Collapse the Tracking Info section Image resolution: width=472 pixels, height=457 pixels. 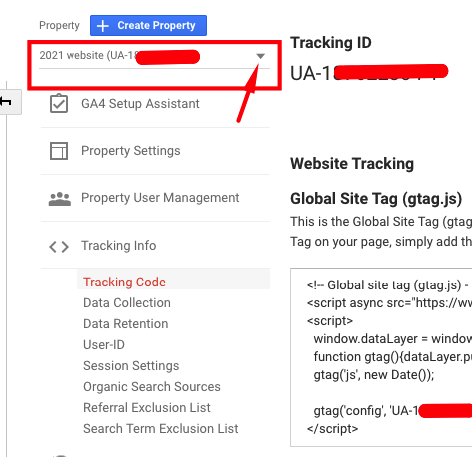tap(155, 246)
